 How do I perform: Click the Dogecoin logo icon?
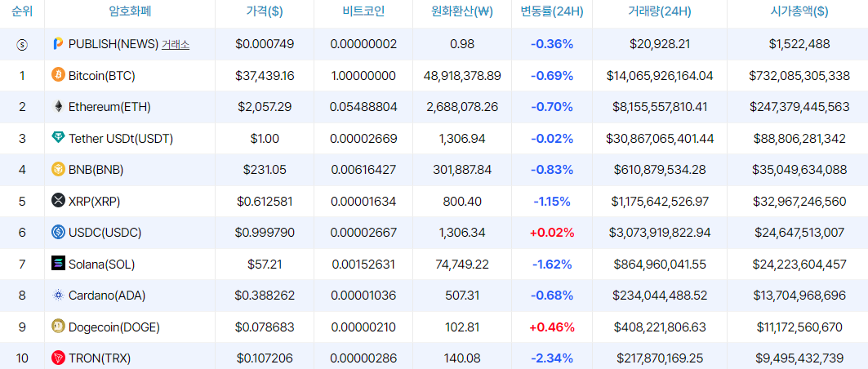click(58, 327)
